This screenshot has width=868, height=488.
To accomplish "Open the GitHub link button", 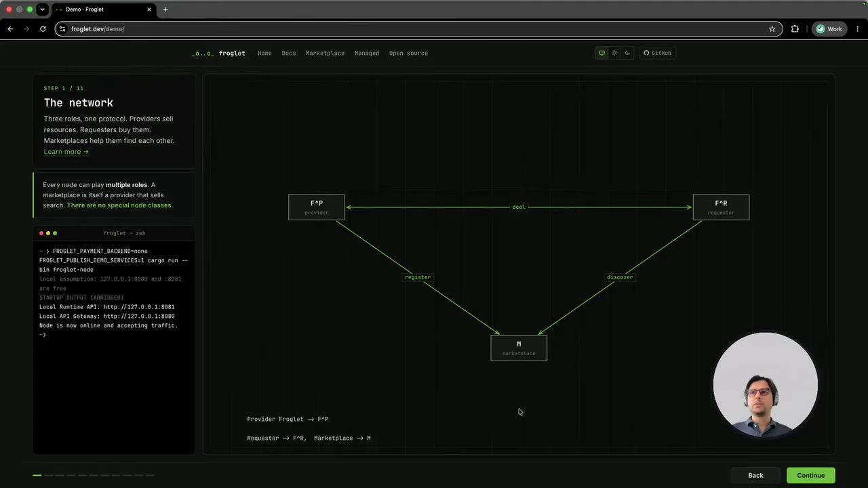I will tap(657, 53).
